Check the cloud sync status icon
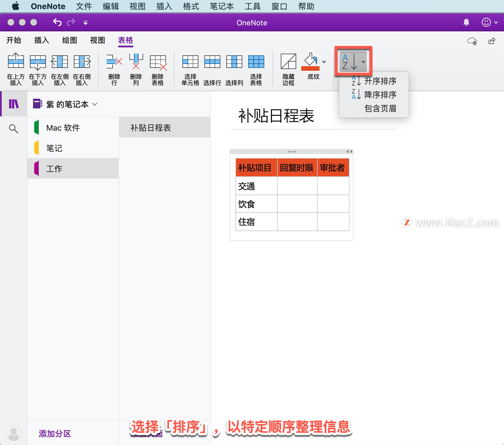504x445 pixels. (x=472, y=41)
